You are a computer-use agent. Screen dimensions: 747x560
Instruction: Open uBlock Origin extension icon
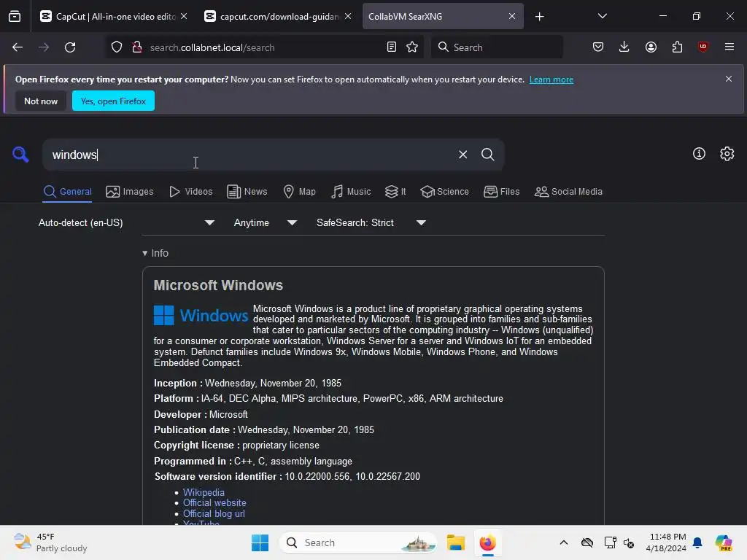coord(703,47)
